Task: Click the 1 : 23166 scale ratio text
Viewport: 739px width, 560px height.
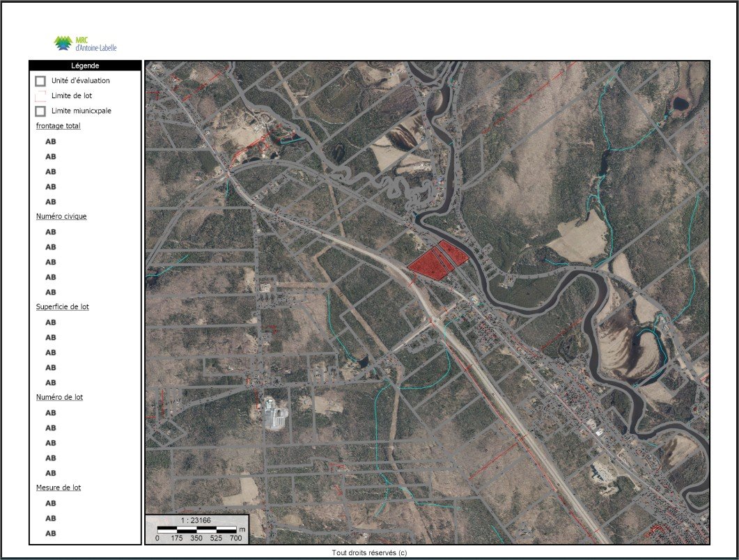Action: [196, 520]
